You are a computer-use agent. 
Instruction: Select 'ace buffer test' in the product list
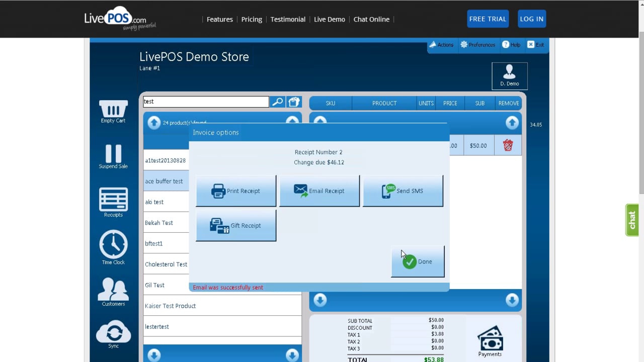pyautogui.click(x=167, y=181)
